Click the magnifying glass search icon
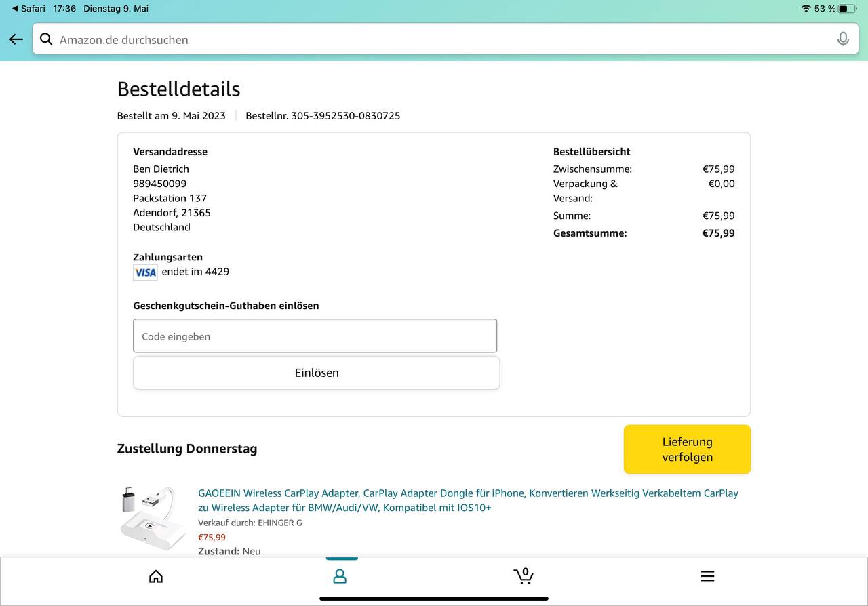Viewport: 868px width, 606px height. (46, 39)
